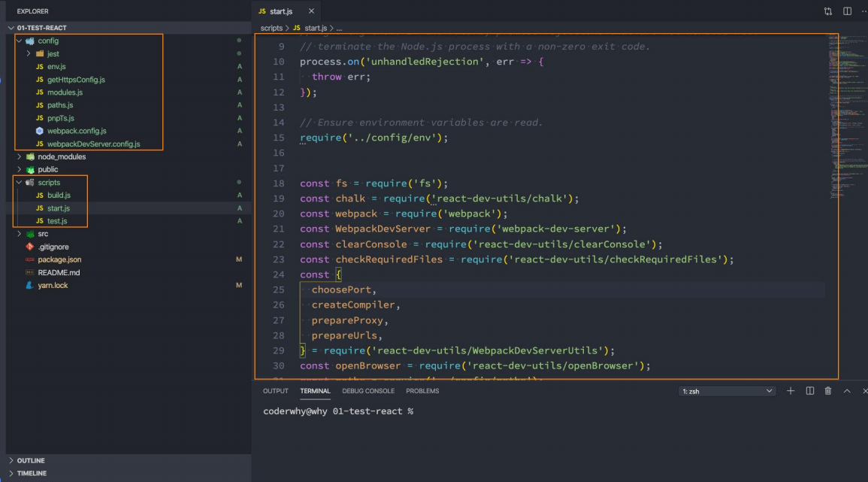Click the node_modules folder icon
The height and width of the screenshot is (482, 868).
tap(30, 157)
